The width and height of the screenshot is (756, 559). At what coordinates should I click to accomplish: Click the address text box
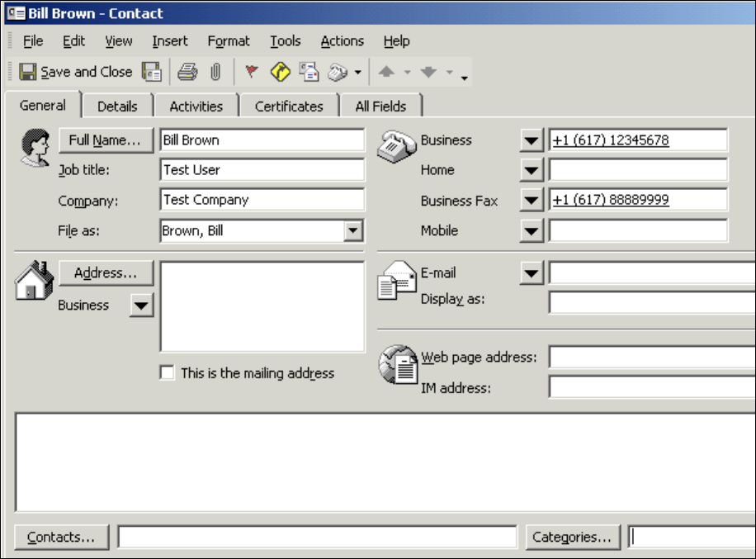tap(262, 307)
